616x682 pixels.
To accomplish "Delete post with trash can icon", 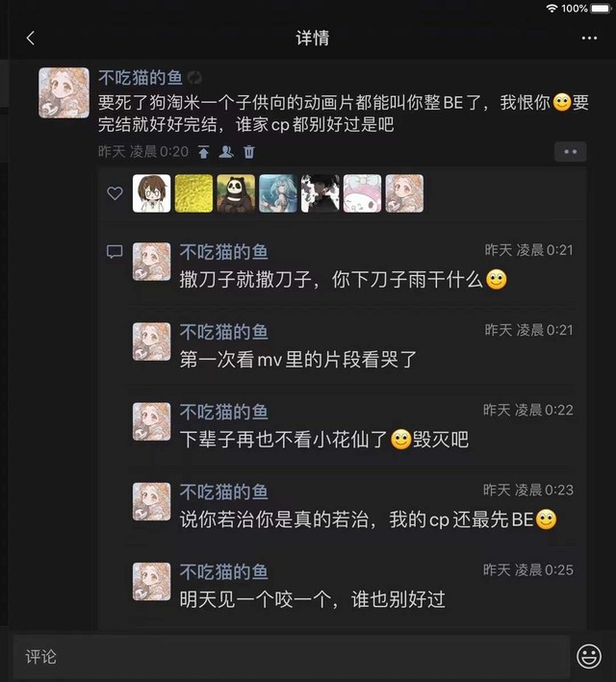I will [249, 152].
